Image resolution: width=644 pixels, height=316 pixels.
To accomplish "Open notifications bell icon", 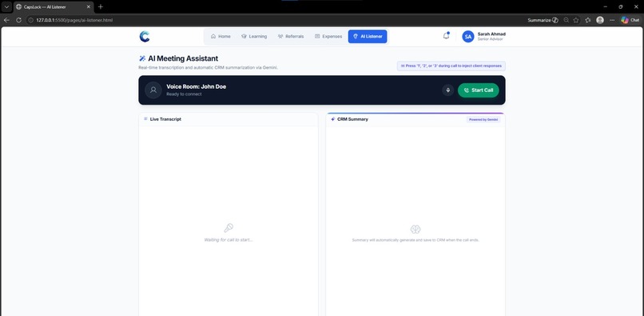I will coord(446,36).
